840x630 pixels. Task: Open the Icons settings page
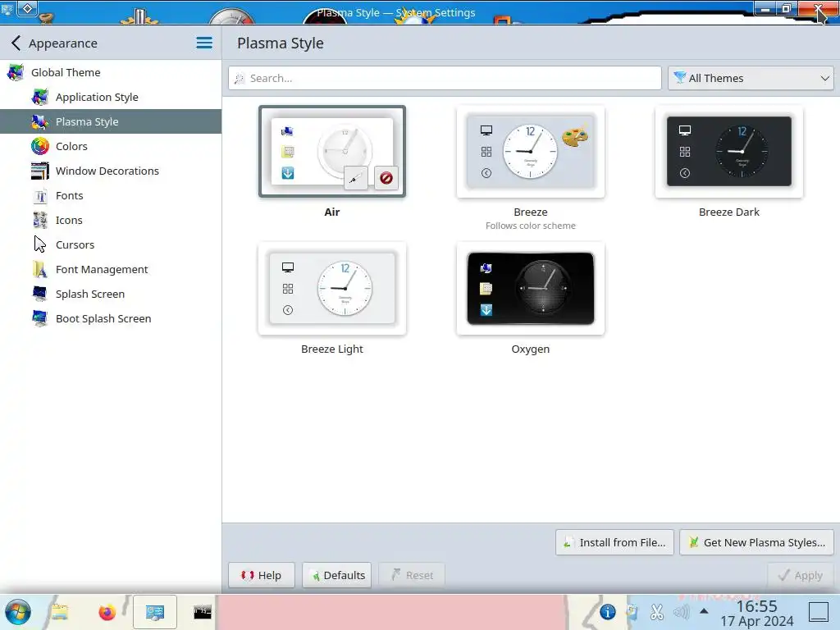coord(111,220)
